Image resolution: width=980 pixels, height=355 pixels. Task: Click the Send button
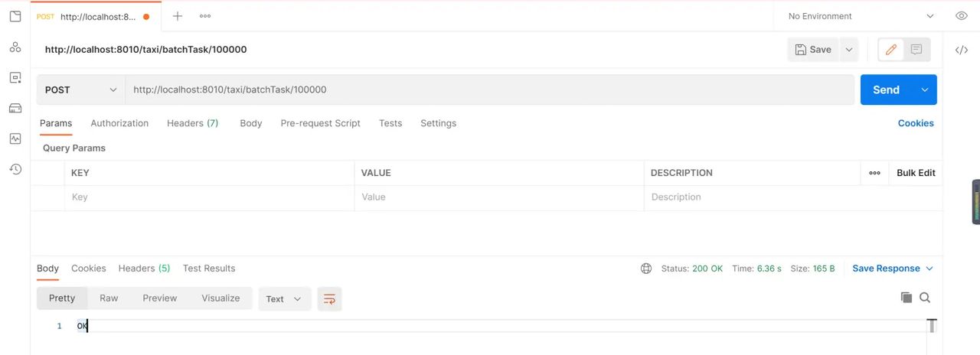pos(887,90)
